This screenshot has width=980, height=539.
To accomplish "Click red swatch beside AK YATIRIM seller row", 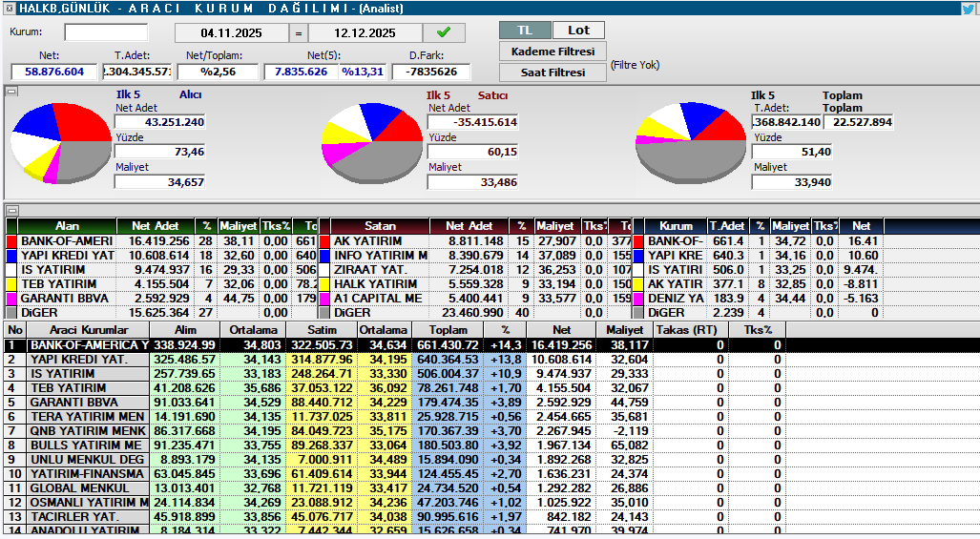I will tap(324, 241).
